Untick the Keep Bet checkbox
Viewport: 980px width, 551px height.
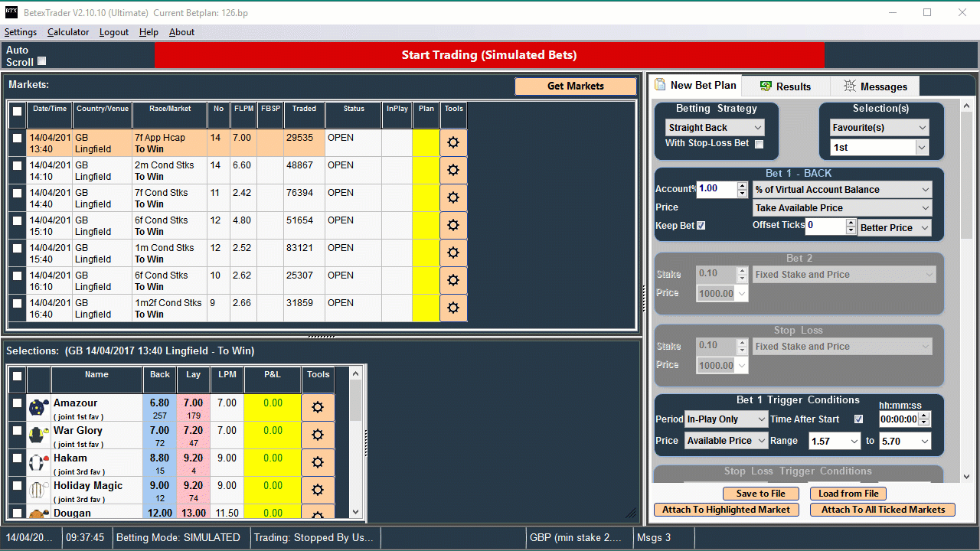[x=701, y=226]
